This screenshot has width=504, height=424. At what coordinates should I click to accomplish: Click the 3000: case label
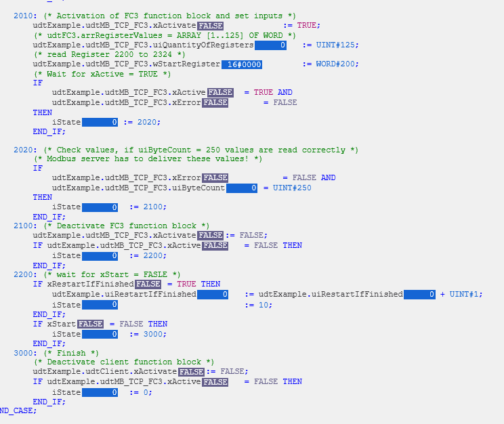coord(25,353)
